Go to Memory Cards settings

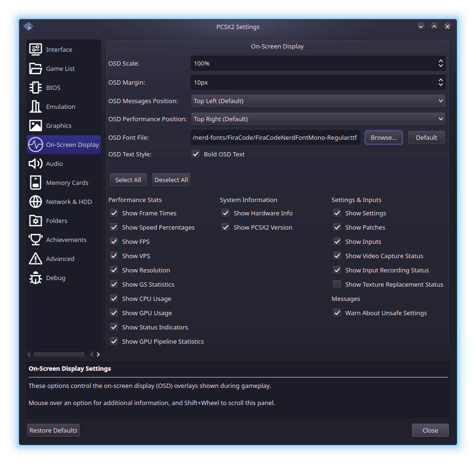[64, 183]
